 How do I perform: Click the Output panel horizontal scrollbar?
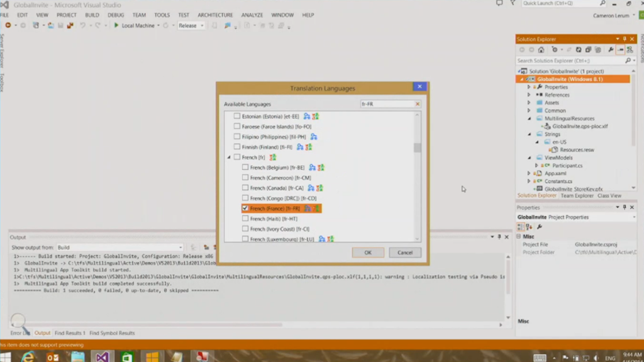(148, 325)
